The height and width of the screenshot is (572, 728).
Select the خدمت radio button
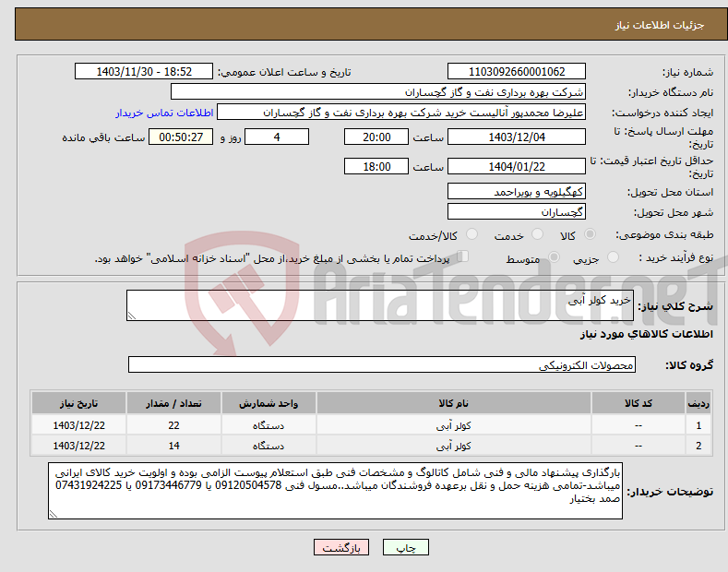(537, 234)
